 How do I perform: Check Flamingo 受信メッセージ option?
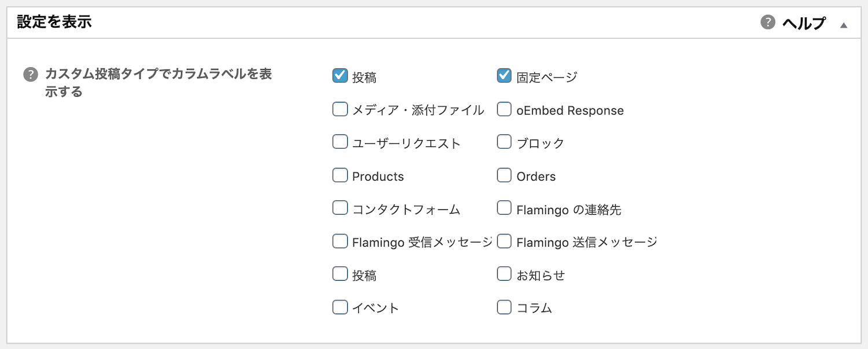click(x=340, y=241)
